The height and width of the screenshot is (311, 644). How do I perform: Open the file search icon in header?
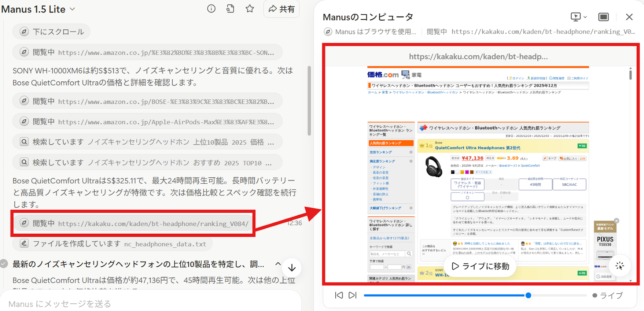[x=230, y=8]
